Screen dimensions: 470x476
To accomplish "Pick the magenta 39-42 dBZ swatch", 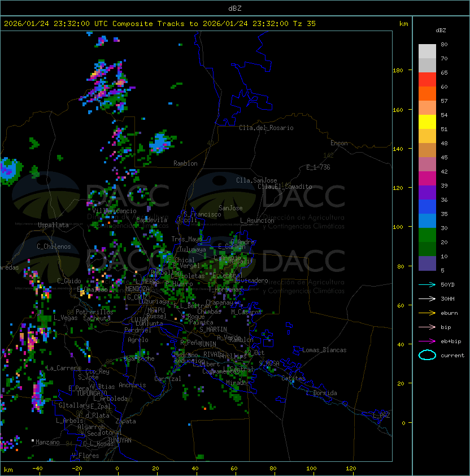I will [427, 179].
